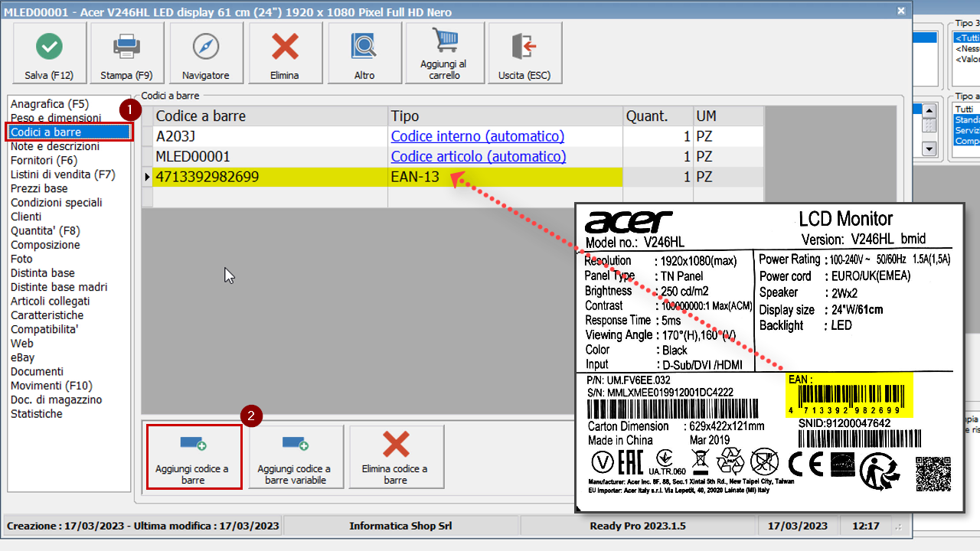Click the Quant. column header
The image size is (980, 551).
[x=658, y=116]
